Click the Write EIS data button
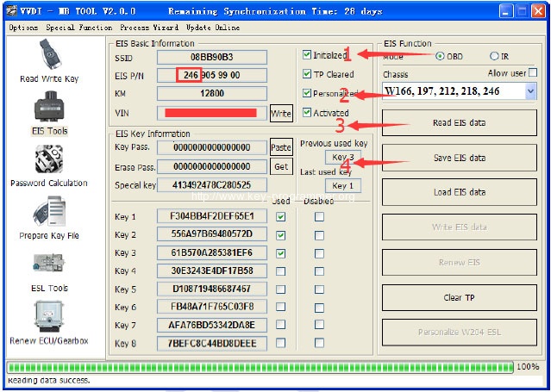Image resolution: width=551 pixels, height=392 pixels. tap(460, 227)
